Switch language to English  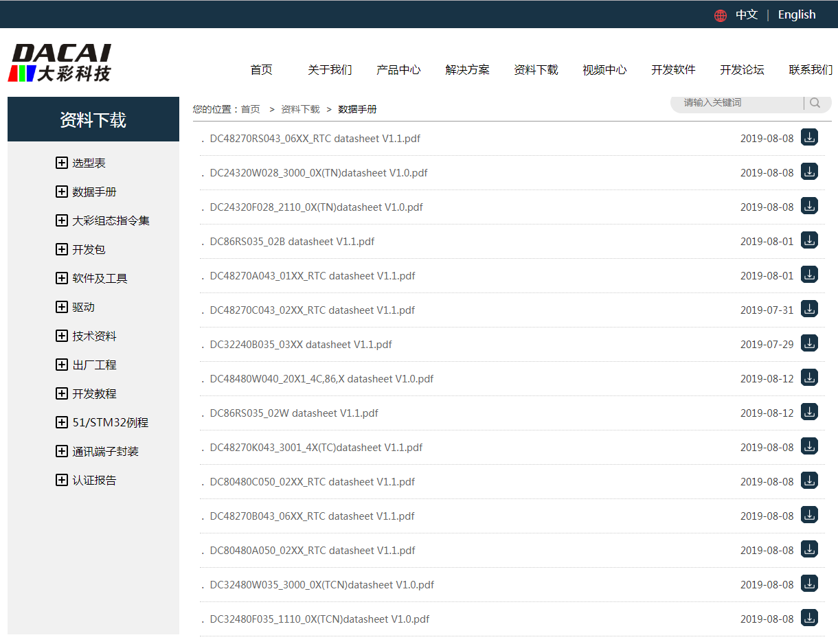tap(797, 15)
